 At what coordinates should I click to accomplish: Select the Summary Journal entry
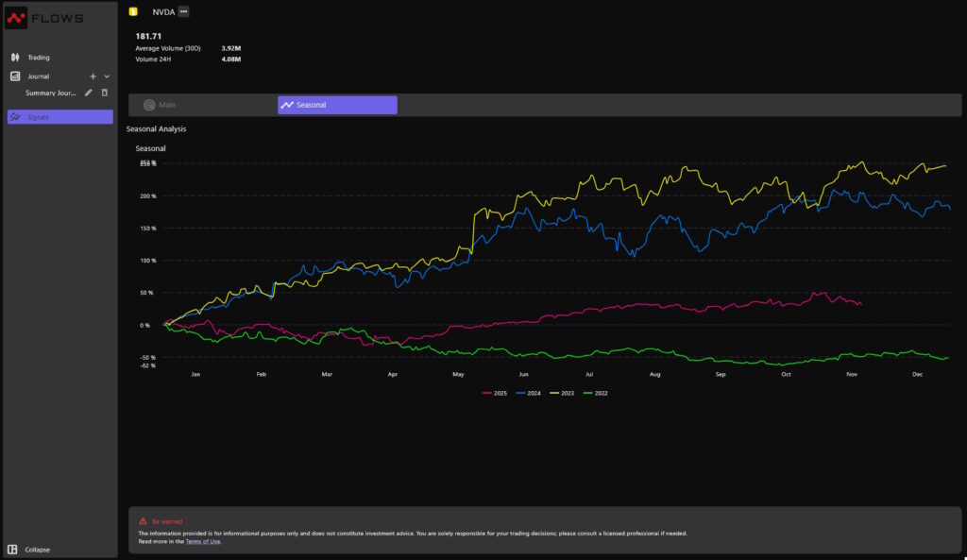tap(50, 93)
